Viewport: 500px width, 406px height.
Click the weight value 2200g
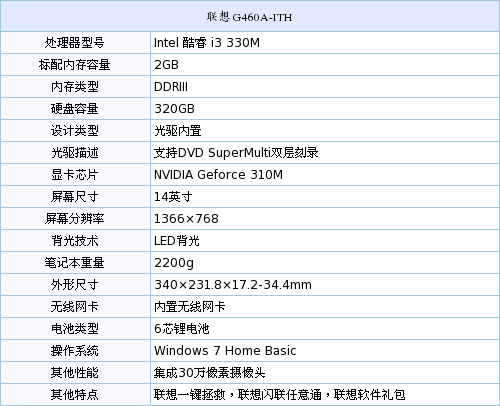click(174, 263)
